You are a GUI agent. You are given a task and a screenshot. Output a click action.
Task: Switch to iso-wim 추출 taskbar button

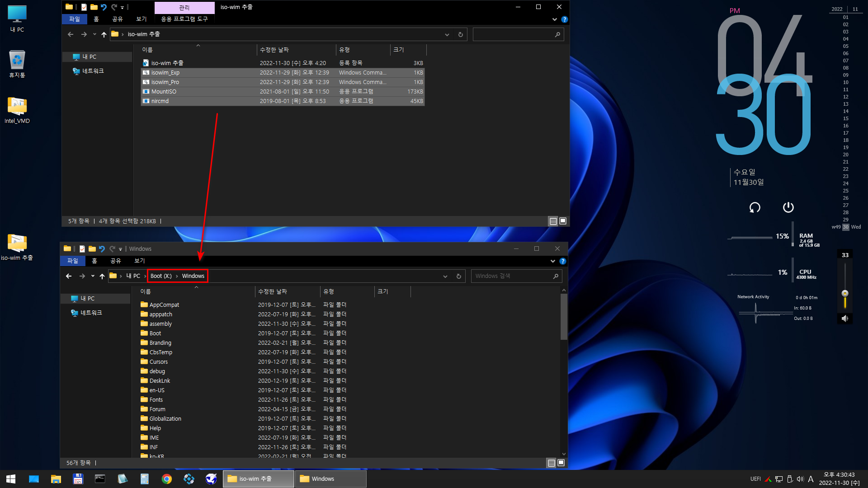258,479
